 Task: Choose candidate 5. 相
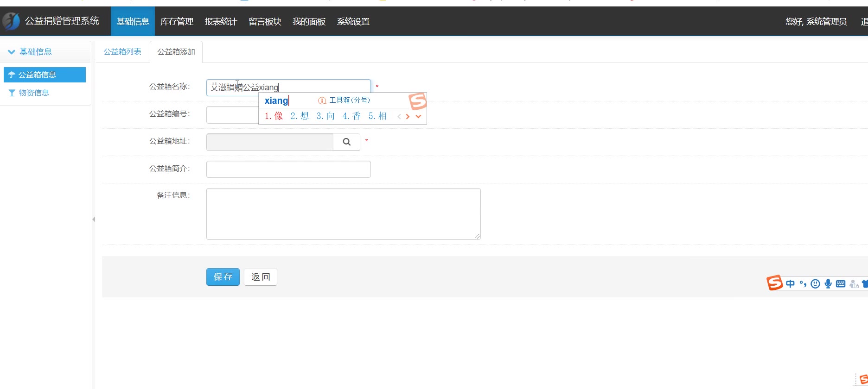pyautogui.click(x=377, y=116)
